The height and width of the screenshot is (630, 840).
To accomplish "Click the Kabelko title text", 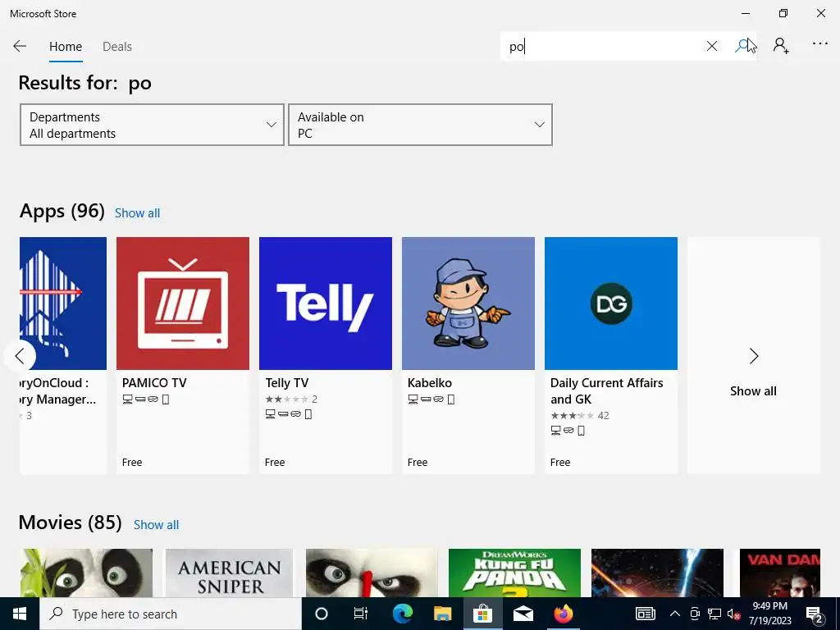I will tap(430, 383).
